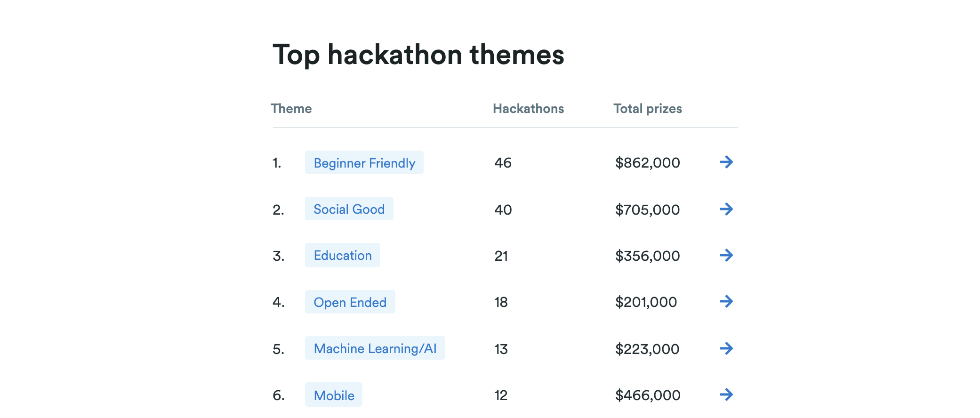Select the Beginner Friendly theme tag
This screenshot has height=418, width=980.
pos(364,163)
